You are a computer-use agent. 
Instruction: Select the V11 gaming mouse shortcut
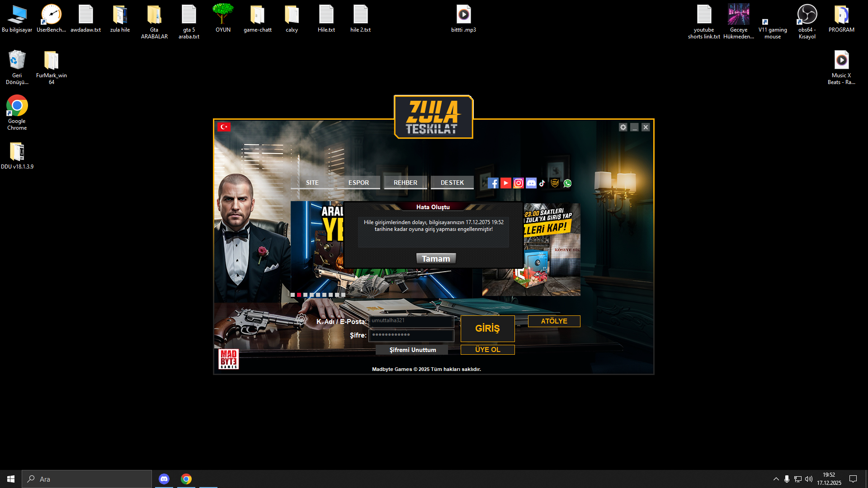point(773,28)
